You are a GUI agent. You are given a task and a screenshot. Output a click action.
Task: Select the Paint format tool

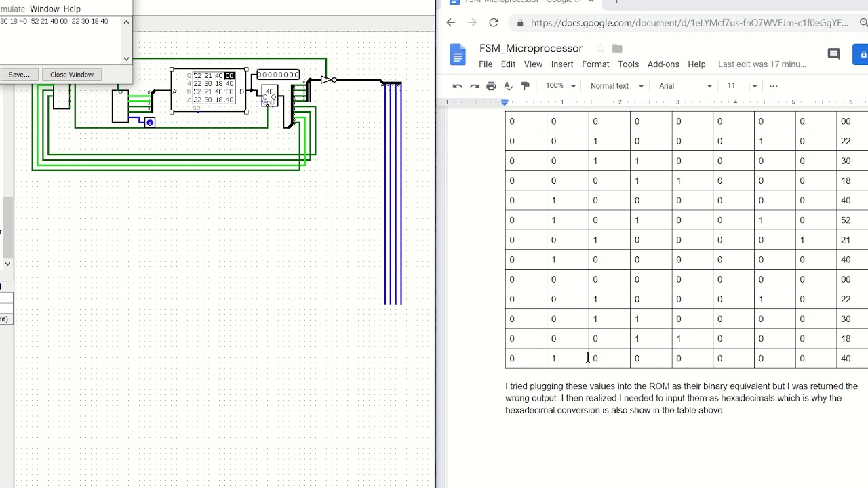[525, 86]
